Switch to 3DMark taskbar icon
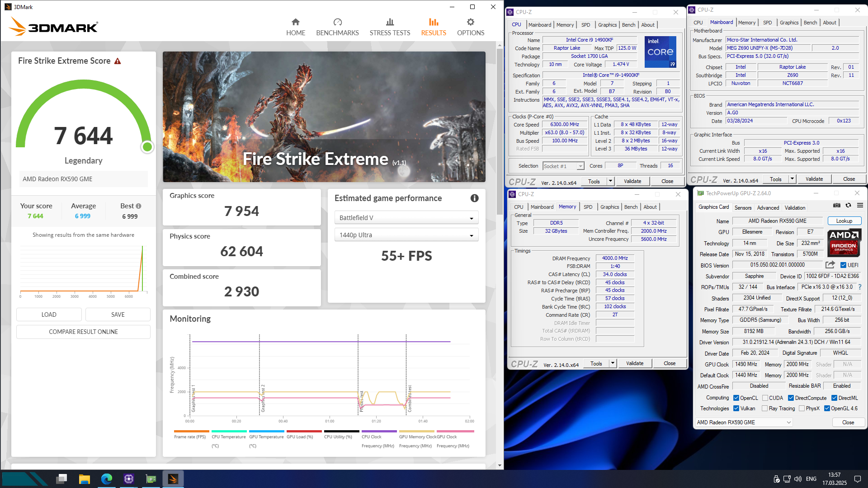 (x=173, y=479)
